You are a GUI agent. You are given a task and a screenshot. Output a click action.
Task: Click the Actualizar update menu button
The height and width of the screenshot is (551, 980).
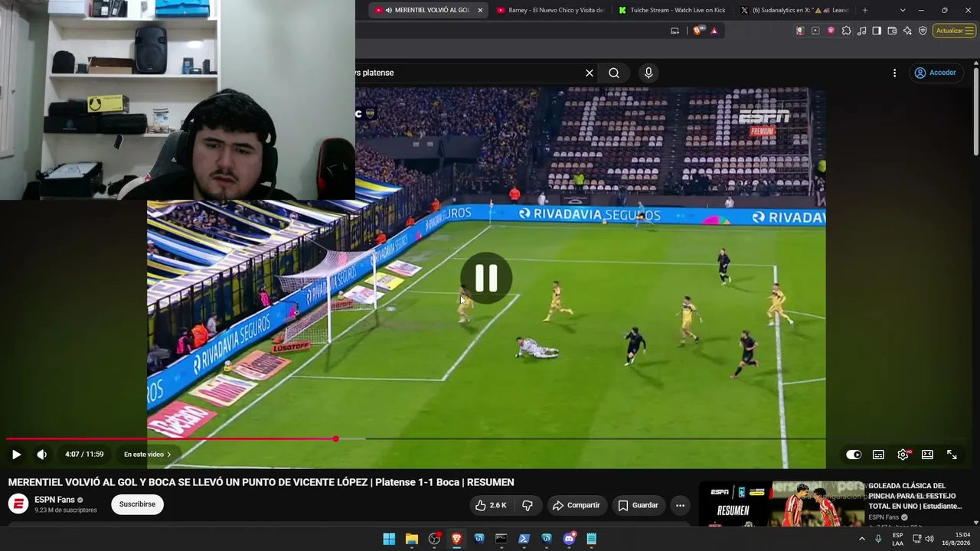click(x=954, y=31)
